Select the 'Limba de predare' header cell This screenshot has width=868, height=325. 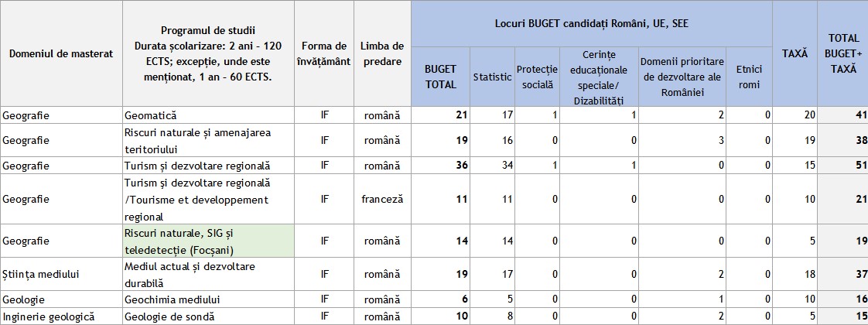tap(382, 53)
